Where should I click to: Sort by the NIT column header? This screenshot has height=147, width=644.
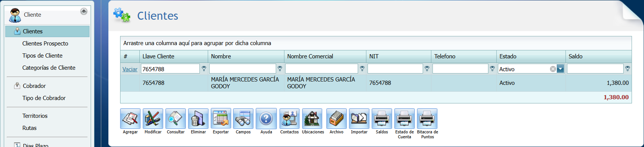tap(399, 56)
